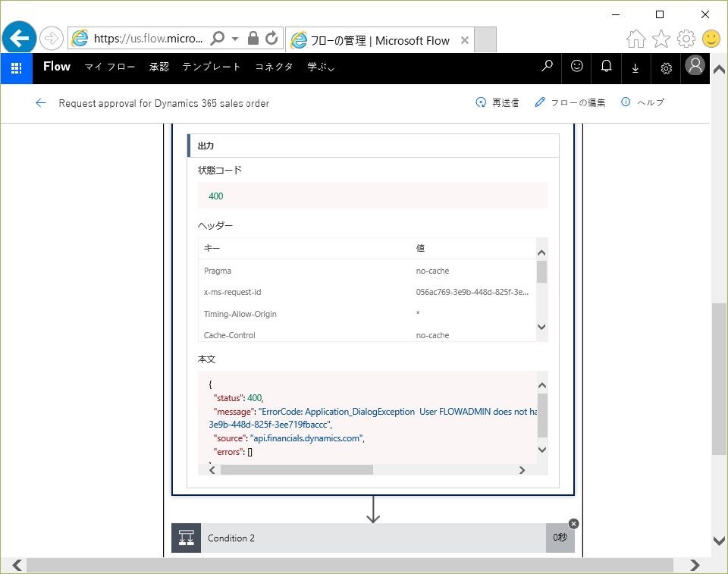This screenshot has height=574, width=728.
Task: Open the ヘルプ help link
Action: click(642, 102)
